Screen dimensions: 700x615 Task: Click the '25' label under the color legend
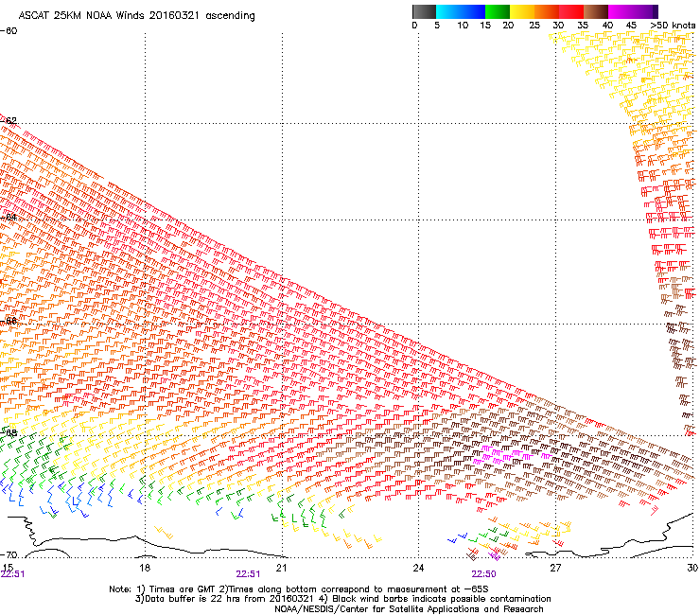534,26
